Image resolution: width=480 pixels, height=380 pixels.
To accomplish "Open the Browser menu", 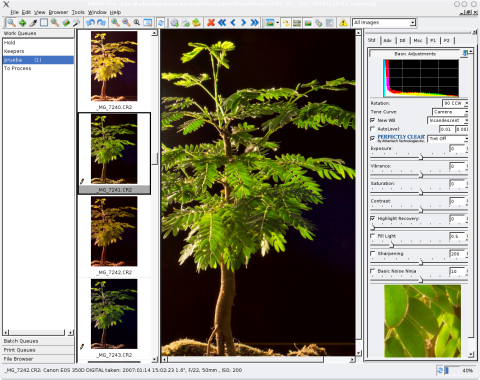I will point(58,12).
